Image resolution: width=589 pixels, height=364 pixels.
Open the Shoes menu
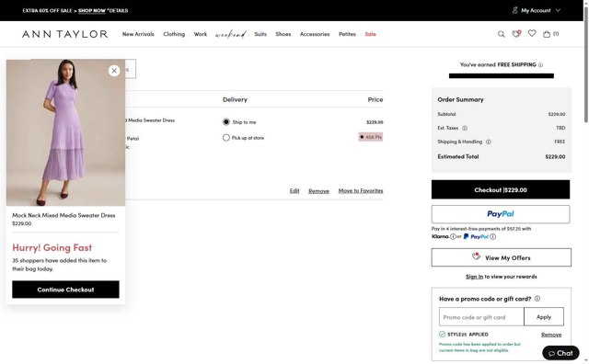[x=283, y=34]
